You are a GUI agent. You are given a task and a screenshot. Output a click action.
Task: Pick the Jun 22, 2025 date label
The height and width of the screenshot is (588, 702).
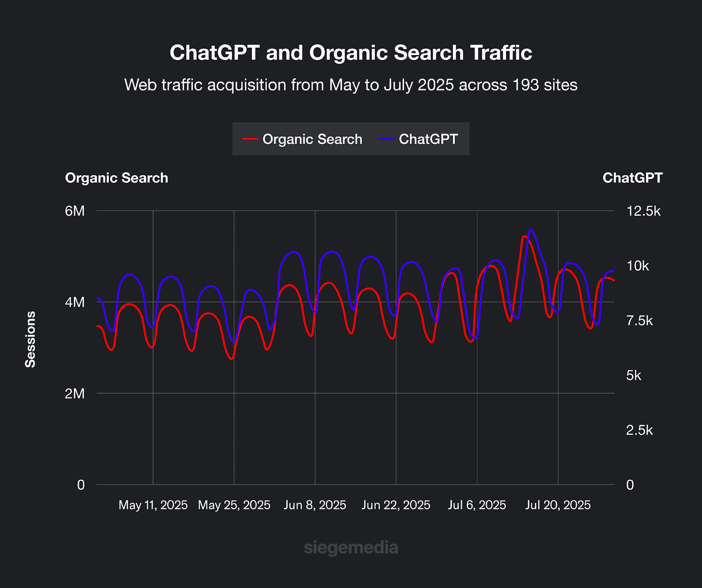coord(396,505)
